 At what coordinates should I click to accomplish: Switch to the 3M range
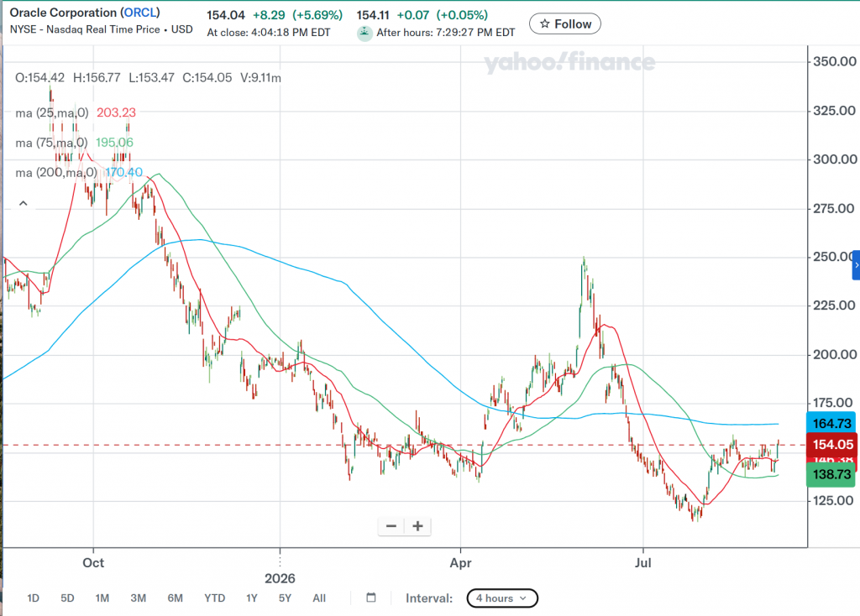[x=139, y=598]
